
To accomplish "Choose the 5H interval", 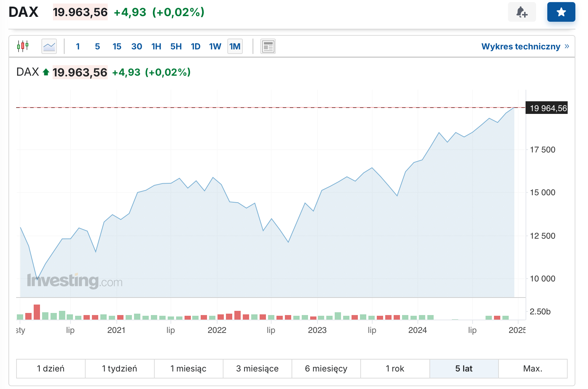I will click(x=176, y=46).
